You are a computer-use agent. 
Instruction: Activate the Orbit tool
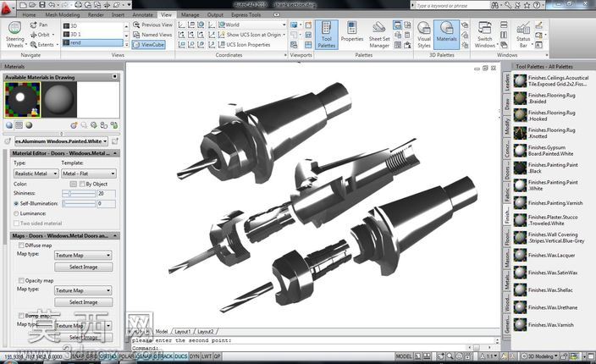coord(41,35)
